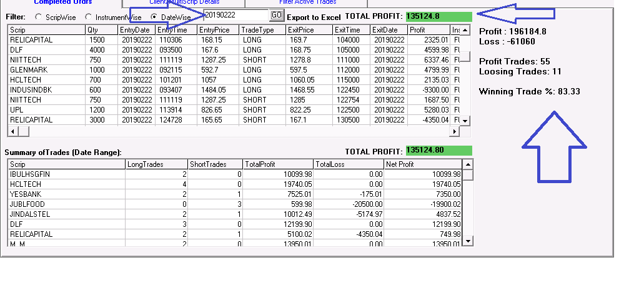644x290 pixels.
Task: Click the down arrow of trades table scrollbar
Action: [x=465, y=121]
